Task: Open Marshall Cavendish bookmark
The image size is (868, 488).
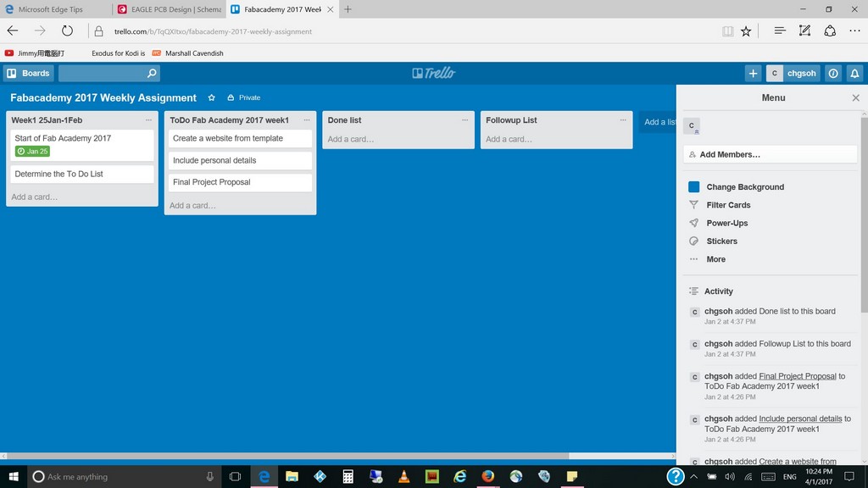Action: 188,53
